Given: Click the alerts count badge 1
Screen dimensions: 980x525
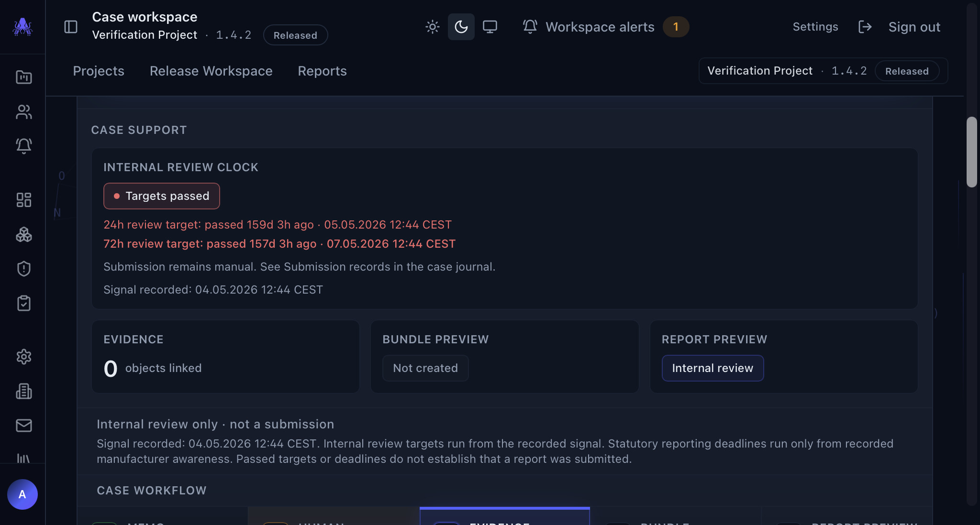Looking at the screenshot, I should (676, 27).
